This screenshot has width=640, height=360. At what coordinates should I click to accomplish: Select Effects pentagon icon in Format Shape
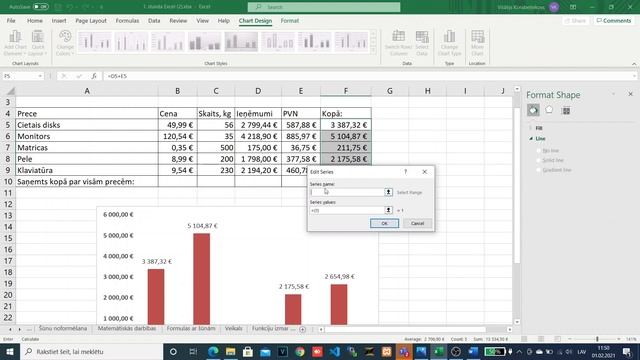pyautogui.click(x=549, y=110)
